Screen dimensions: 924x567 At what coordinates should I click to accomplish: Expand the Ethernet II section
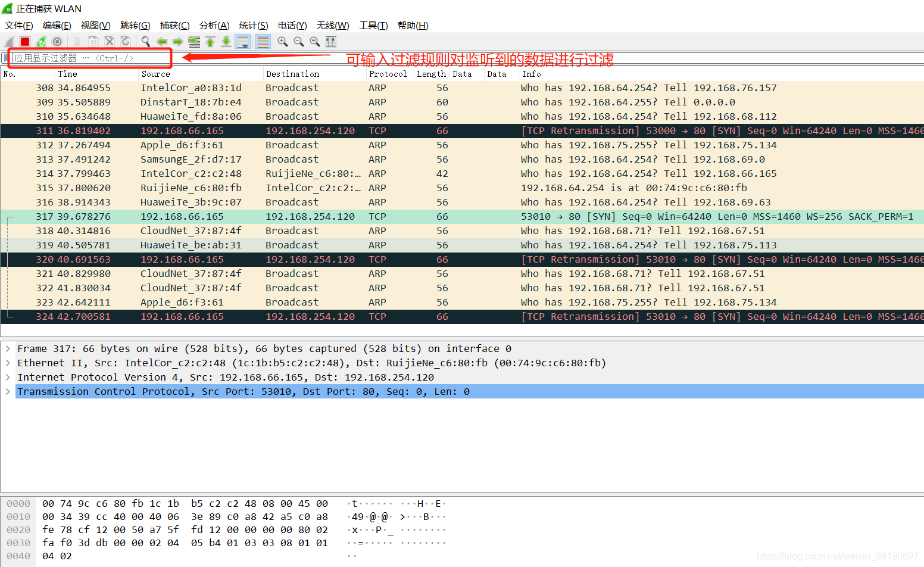point(8,363)
